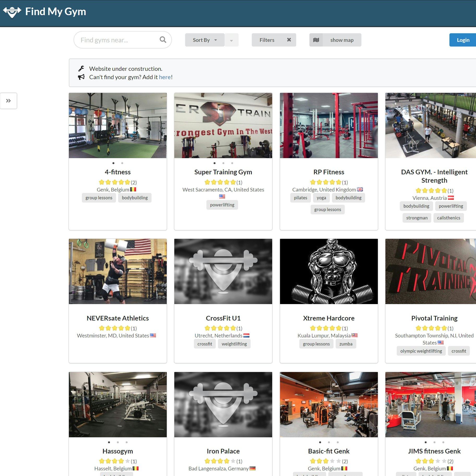Screen dimensions: 476x476
Task: Open the dropdown arrow next to Sort By
Action: pos(231,40)
